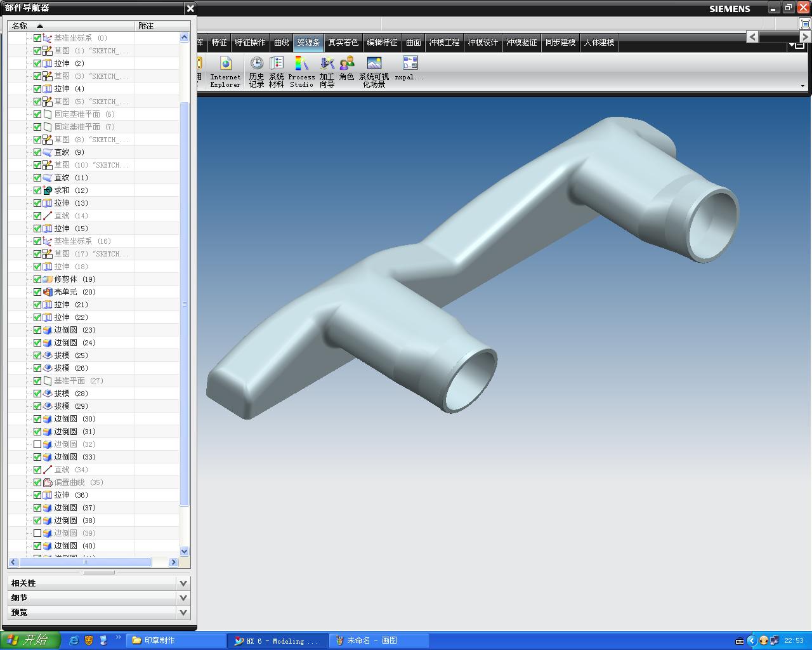Image resolution: width=812 pixels, height=650 pixels.
Task: Click navigator vertical scrollbar up arrow
Action: pos(185,37)
